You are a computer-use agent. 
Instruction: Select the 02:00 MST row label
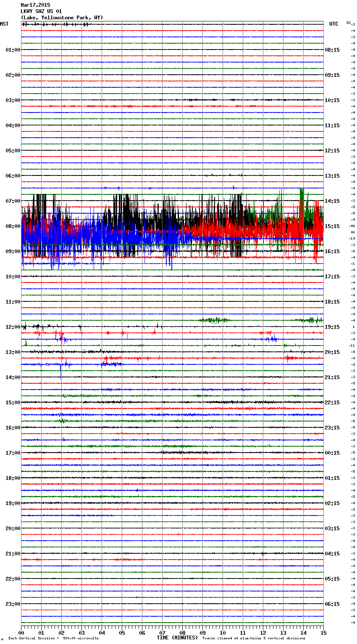(x=13, y=75)
